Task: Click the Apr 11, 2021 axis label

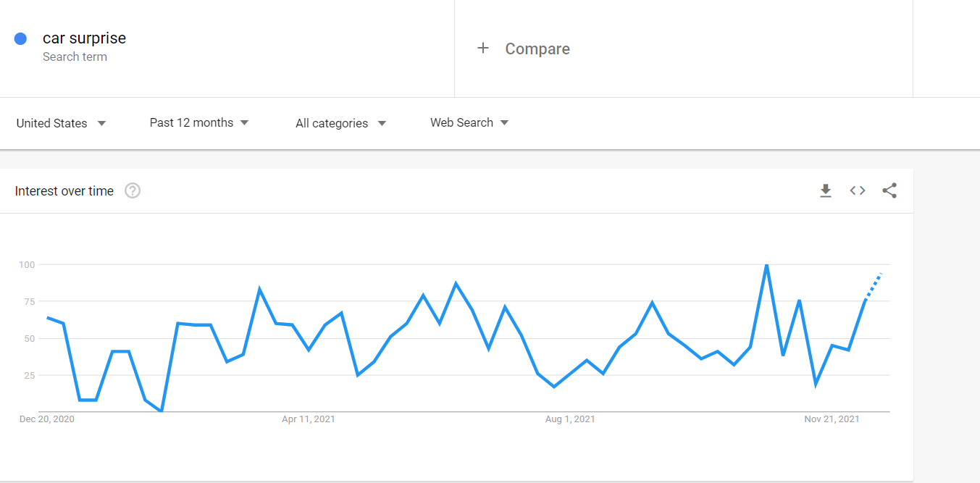Action: pyautogui.click(x=309, y=419)
